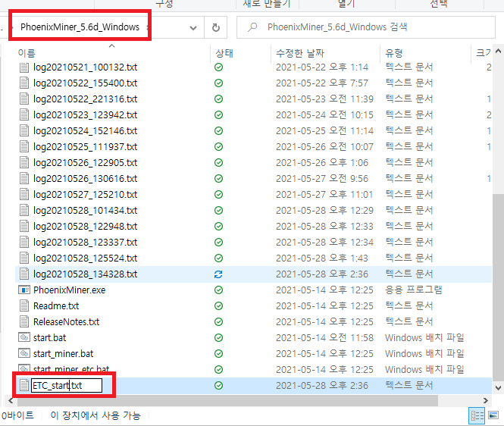Open the address bar history dropdown
The width and height of the screenshot is (504, 426).
point(193,27)
